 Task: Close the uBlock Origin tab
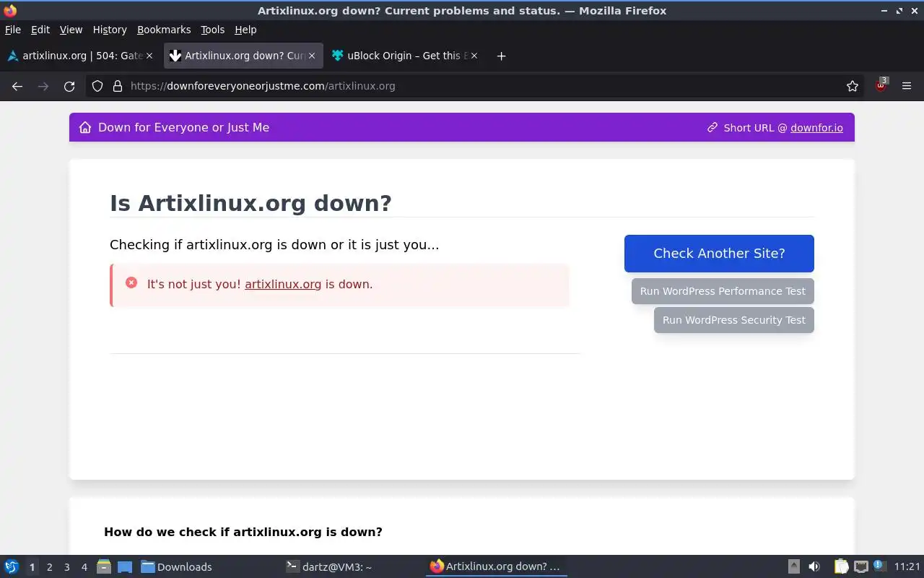click(474, 56)
